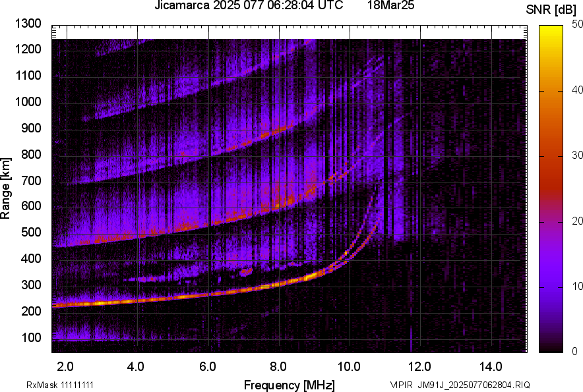583x392 pixels.
Task: Click the frequency tick label 14.0
Action: click(x=491, y=367)
